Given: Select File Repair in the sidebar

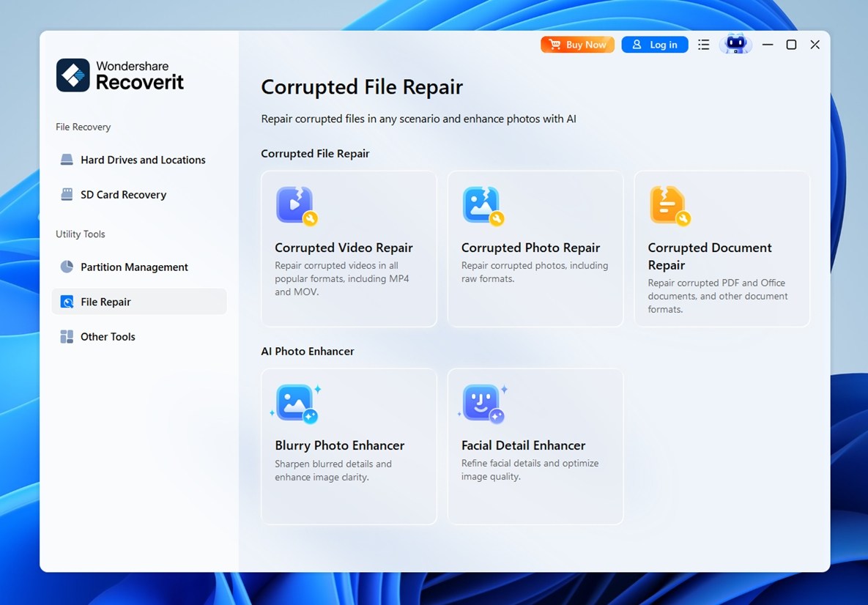Looking at the screenshot, I should [x=139, y=302].
